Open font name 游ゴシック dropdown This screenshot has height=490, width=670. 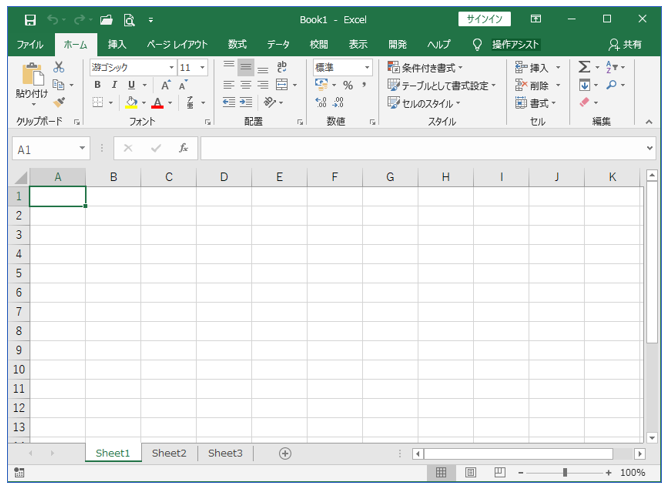pyautogui.click(x=171, y=67)
